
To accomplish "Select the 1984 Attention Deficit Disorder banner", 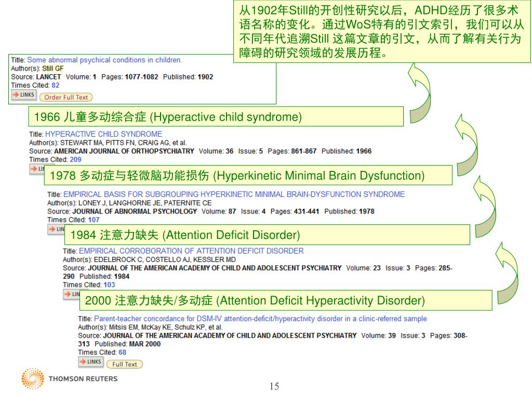I will click(267, 235).
